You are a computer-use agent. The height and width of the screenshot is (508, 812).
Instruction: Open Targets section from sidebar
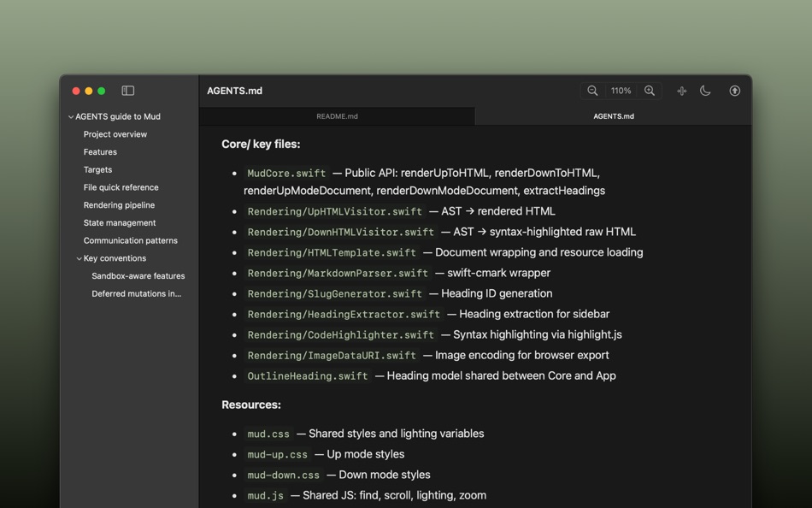tap(97, 169)
